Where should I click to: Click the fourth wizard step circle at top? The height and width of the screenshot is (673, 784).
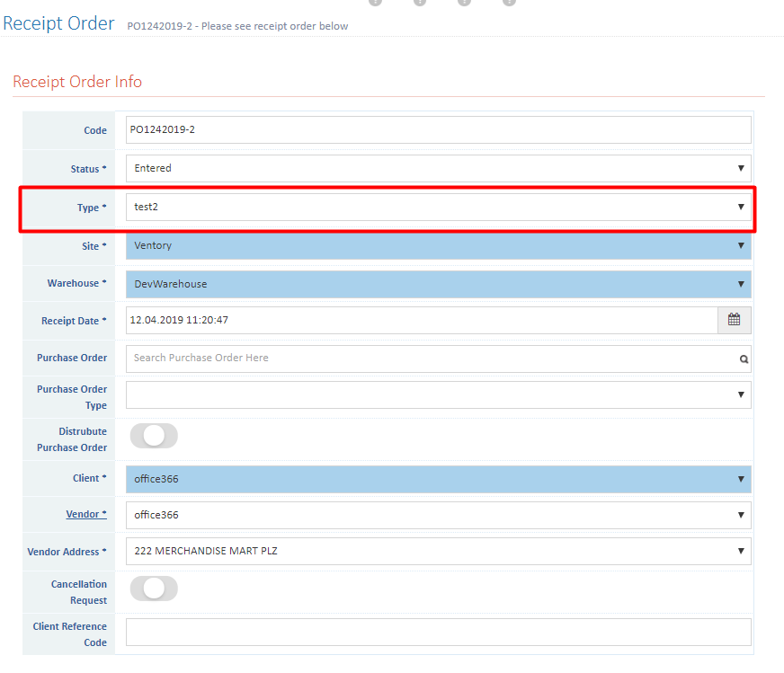click(509, 3)
